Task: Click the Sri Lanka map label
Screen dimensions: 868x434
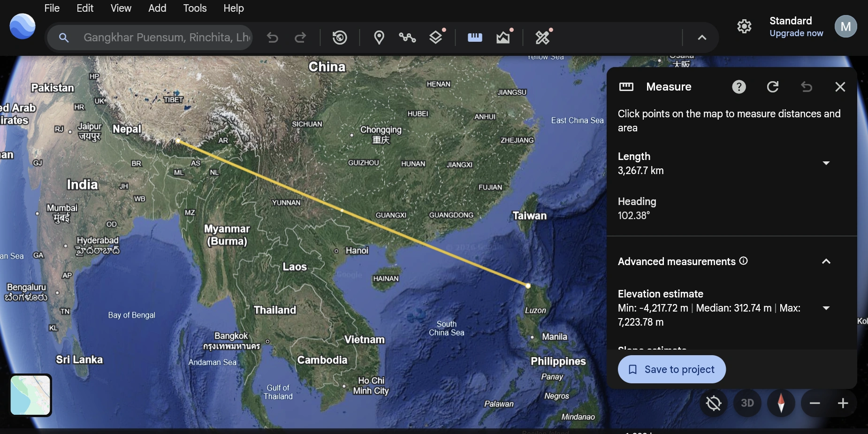Action: [x=79, y=360]
